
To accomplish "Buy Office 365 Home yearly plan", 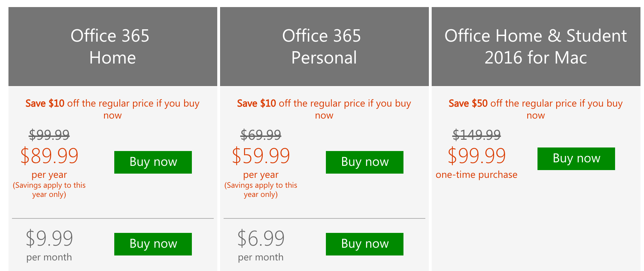I will [153, 162].
